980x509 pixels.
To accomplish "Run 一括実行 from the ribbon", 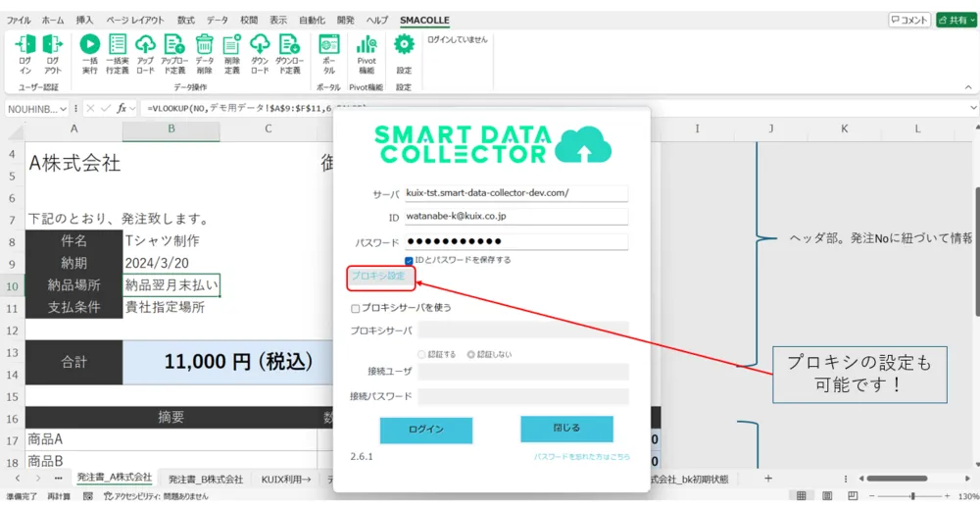I will point(89,45).
